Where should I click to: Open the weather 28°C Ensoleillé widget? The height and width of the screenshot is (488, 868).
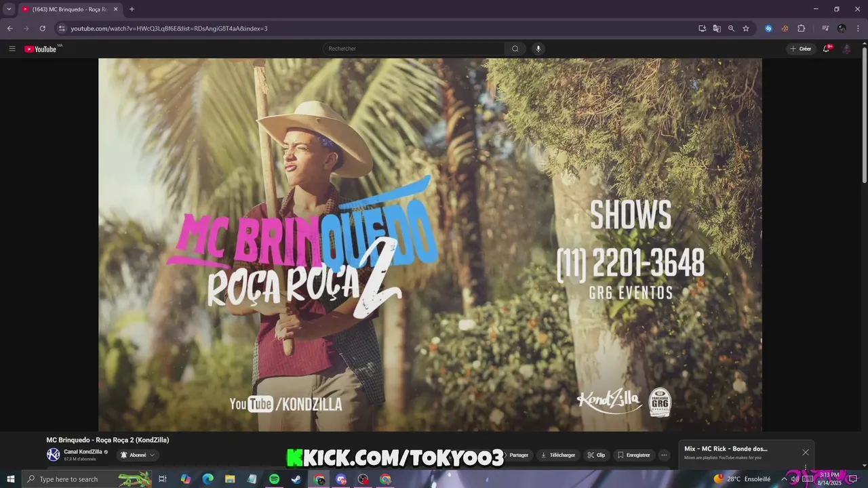click(x=742, y=479)
